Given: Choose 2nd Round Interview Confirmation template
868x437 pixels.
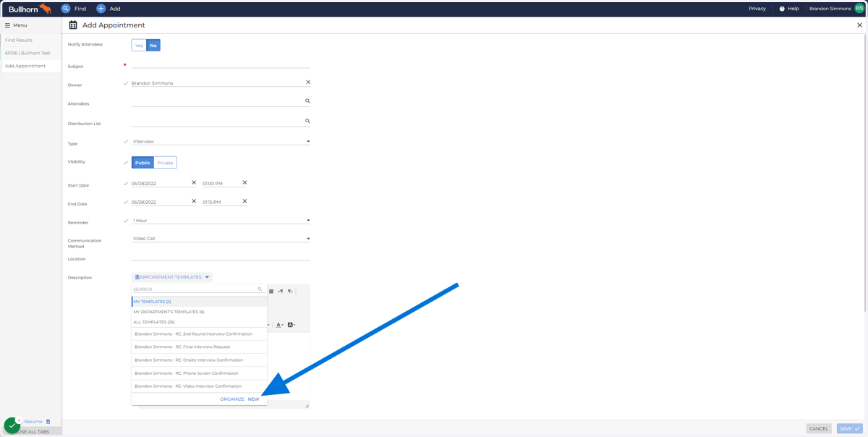Looking at the screenshot, I should pyautogui.click(x=199, y=334).
